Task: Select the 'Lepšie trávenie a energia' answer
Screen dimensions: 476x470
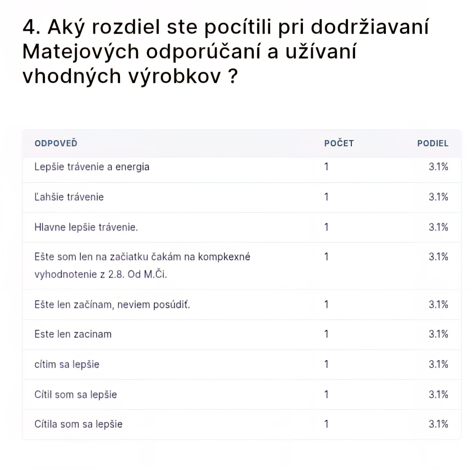Action: (x=92, y=167)
